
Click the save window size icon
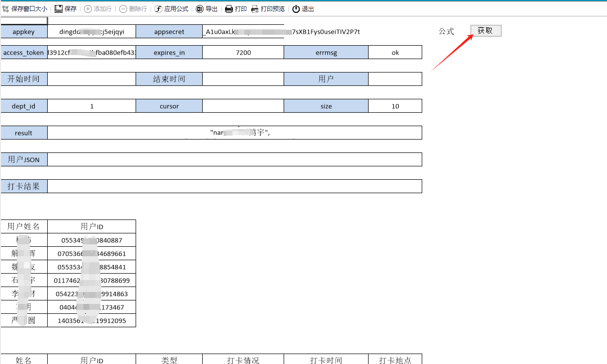6,9
